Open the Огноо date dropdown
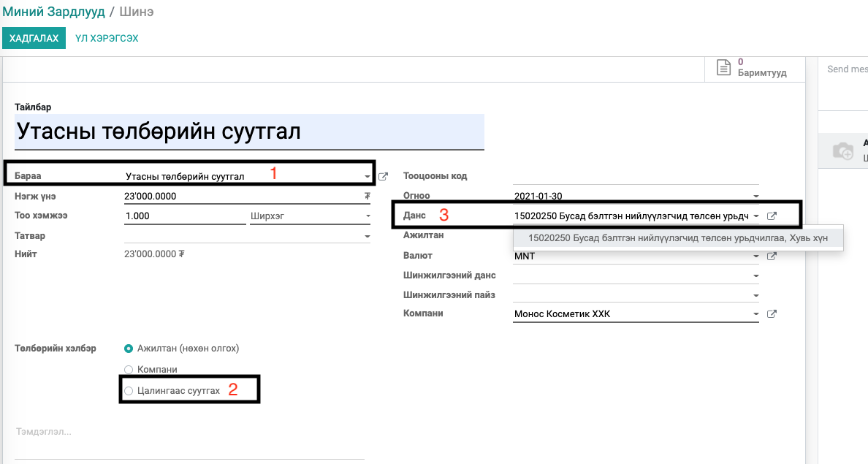Viewport: 868px width, 464px height. point(755,196)
